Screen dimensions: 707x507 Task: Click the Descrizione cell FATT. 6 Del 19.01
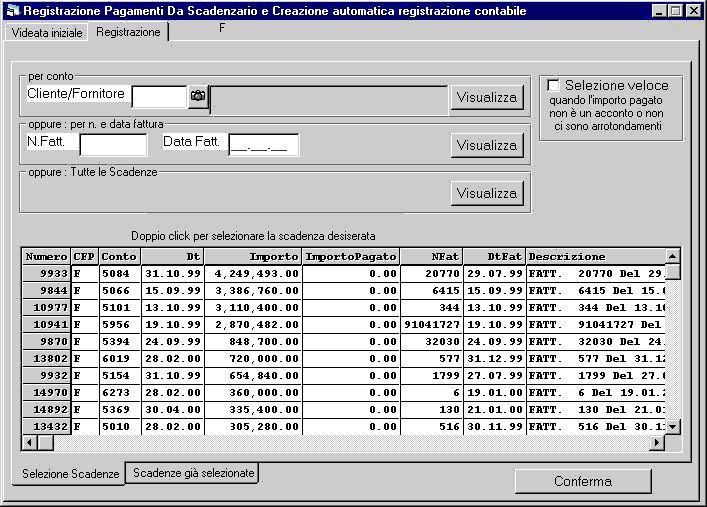click(596, 392)
